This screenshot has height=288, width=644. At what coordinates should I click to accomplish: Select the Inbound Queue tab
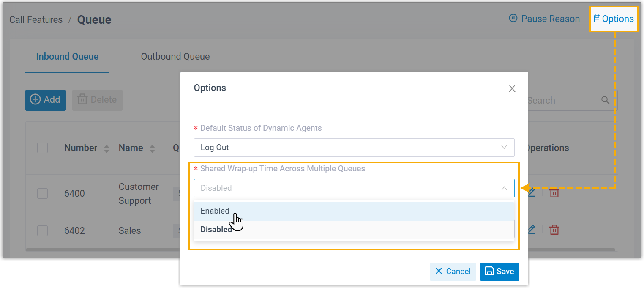[x=67, y=57]
